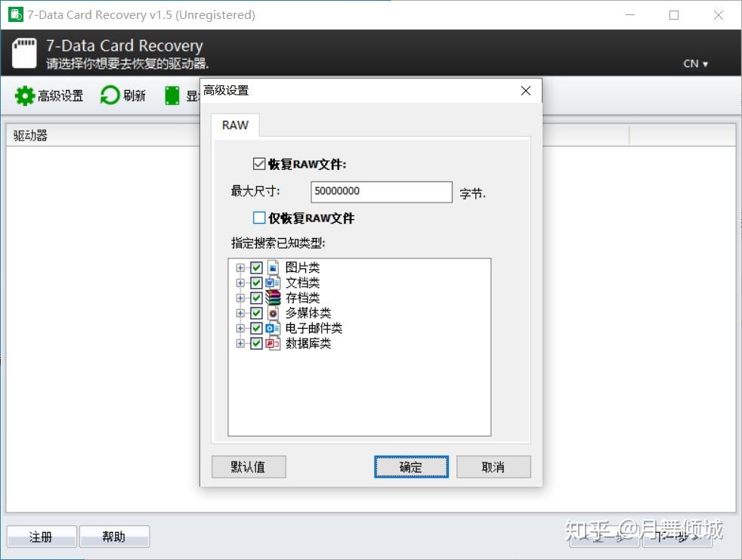
Task: Open the CN language dropdown
Action: (x=696, y=63)
